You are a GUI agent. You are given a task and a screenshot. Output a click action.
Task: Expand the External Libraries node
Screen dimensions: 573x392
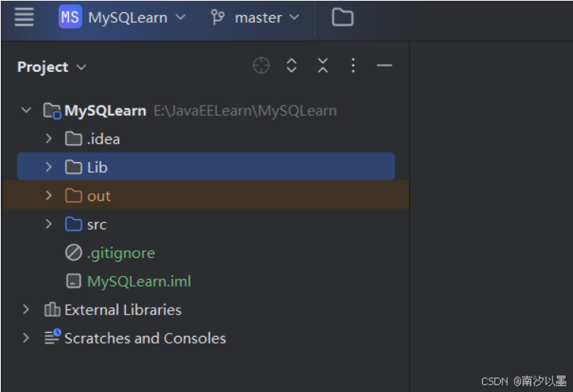point(27,309)
